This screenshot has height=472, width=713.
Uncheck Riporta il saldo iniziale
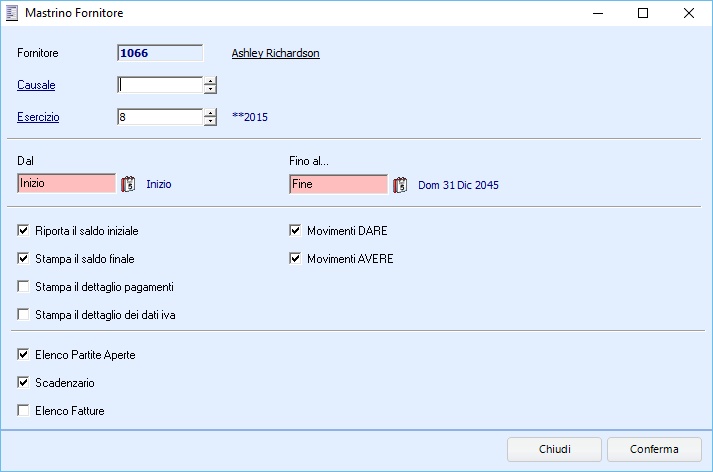pos(23,231)
